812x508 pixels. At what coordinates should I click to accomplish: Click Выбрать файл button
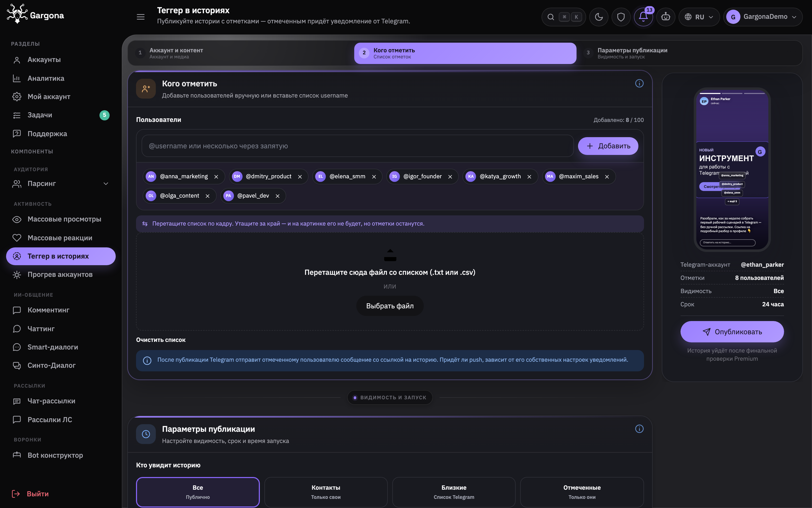[390, 306]
